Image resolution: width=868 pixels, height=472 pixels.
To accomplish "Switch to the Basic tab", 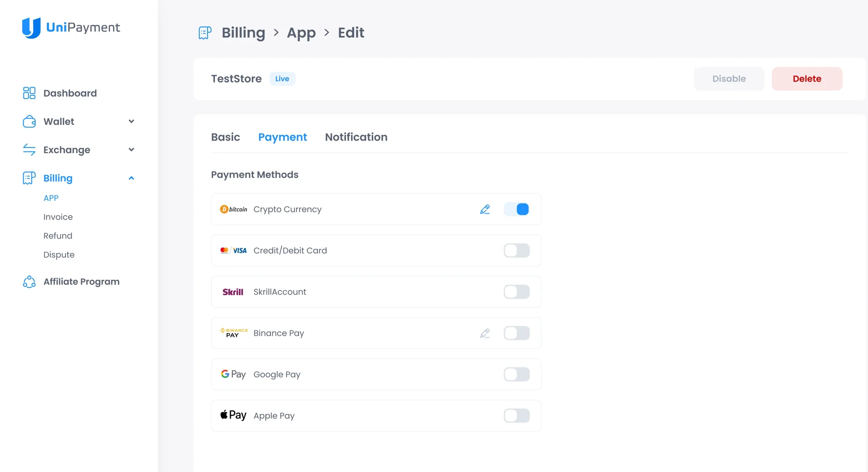I will [x=226, y=137].
